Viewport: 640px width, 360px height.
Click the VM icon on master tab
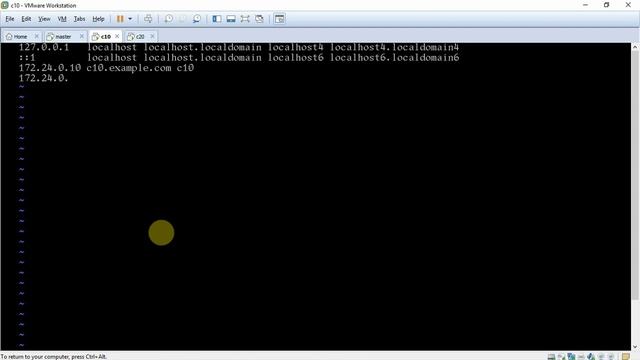coord(50,37)
